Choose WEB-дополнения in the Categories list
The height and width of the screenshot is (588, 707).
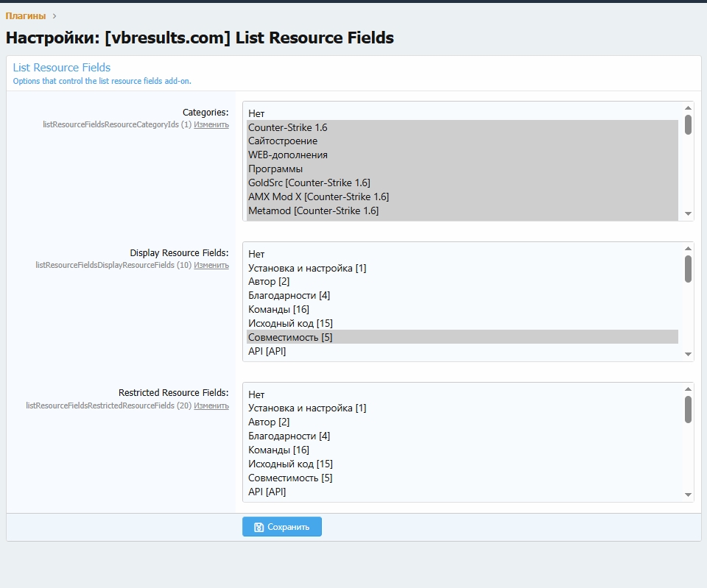pos(288,155)
